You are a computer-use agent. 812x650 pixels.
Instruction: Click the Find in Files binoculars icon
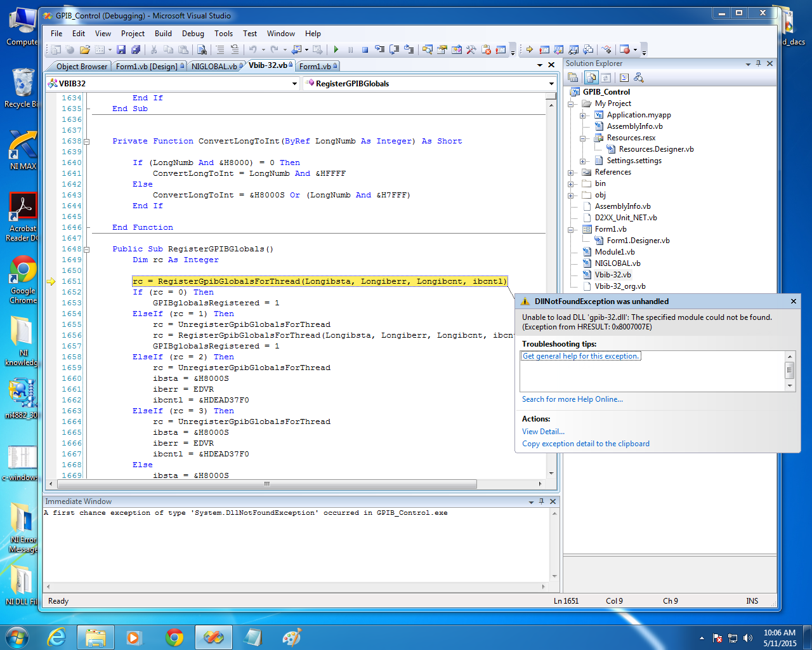point(202,50)
